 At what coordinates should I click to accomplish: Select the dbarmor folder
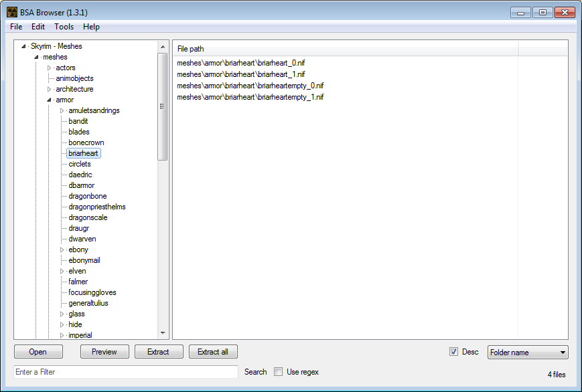tap(81, 185)
